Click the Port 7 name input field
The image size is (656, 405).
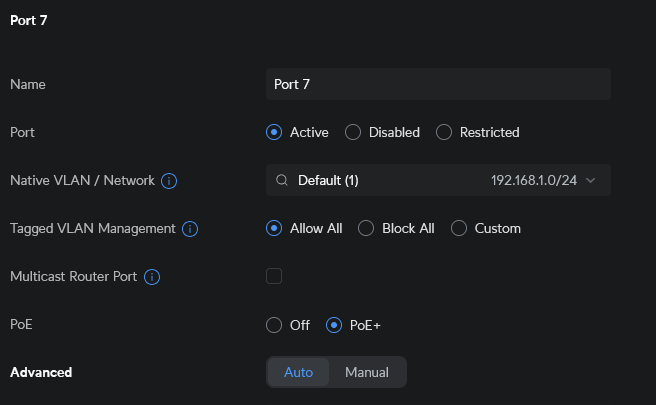pos(438,84)
